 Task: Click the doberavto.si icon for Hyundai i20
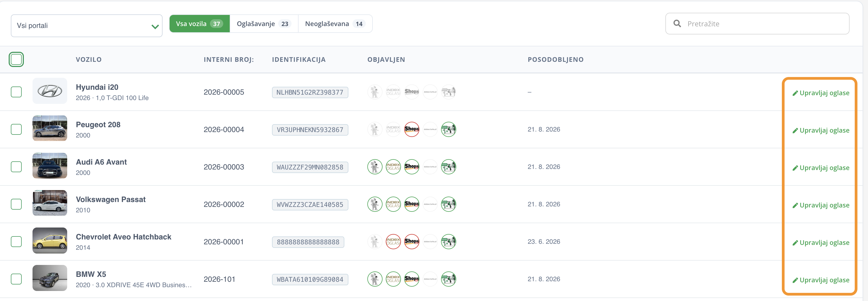430,92
